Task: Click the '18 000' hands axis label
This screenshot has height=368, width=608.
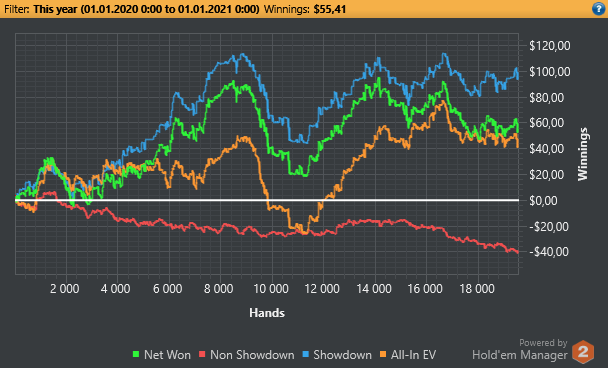Action: click(477, 289)
